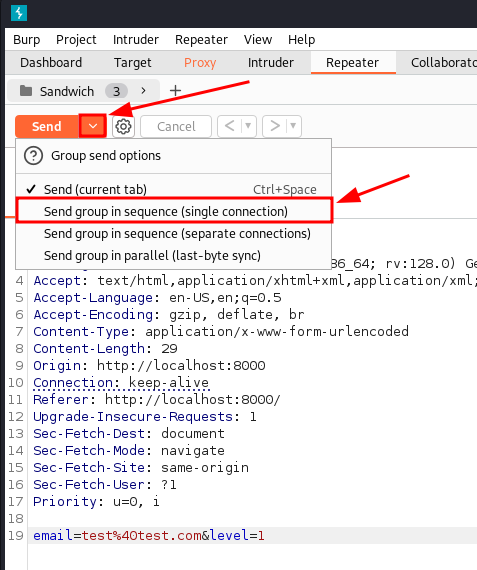Click the Accept-Encoding header line
The image size is (477, 570).
pos(168,314)
